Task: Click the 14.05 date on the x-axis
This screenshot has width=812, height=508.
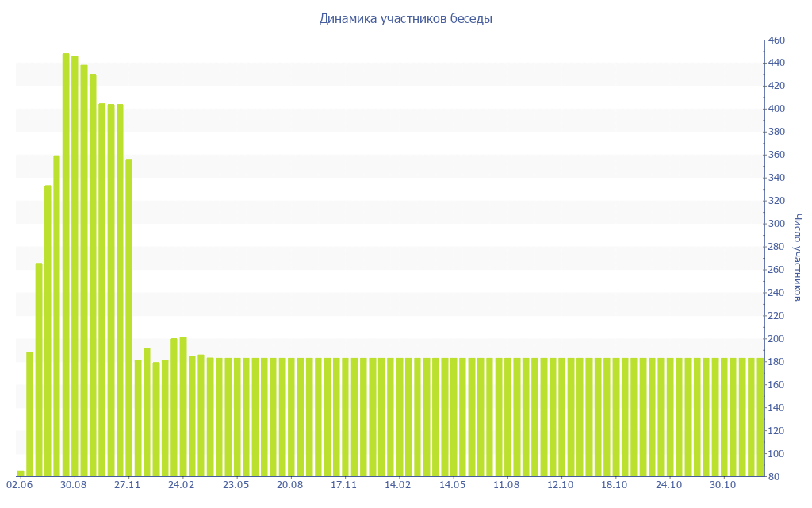Action: [x=452, y=484]
